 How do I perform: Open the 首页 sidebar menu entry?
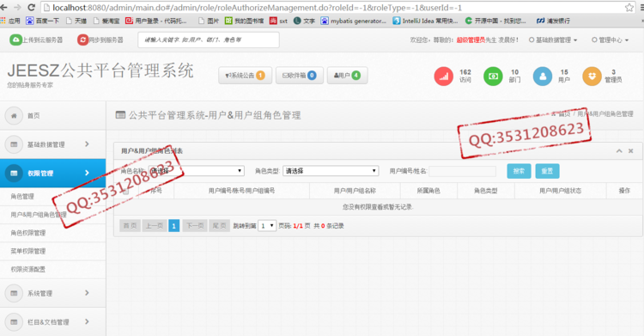pos(52,115)
